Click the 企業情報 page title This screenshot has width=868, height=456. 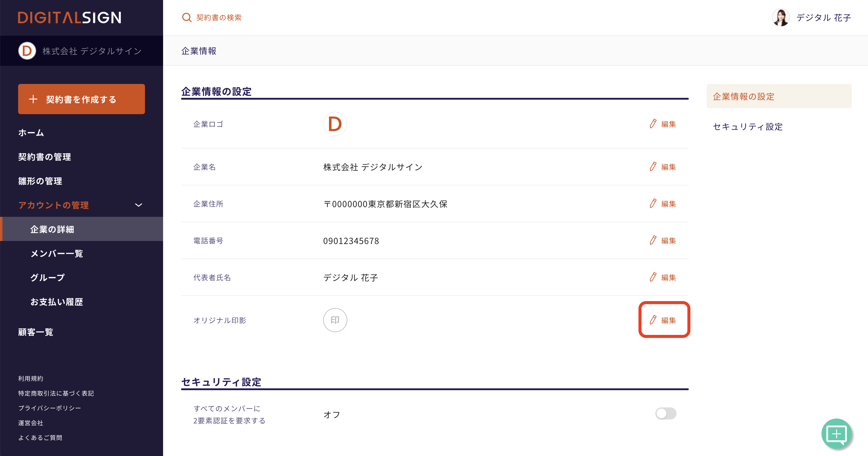coord(199,51)
